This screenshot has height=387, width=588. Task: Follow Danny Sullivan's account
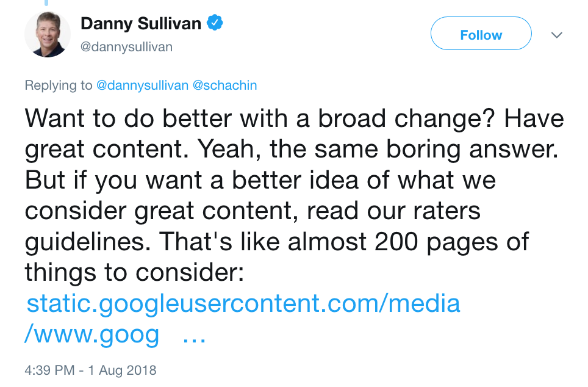click(481, 35)
